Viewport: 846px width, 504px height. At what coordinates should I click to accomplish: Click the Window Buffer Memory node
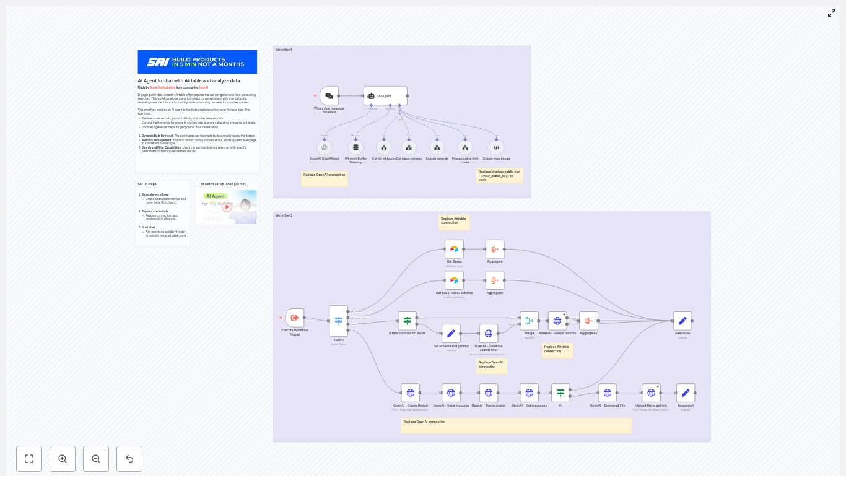point(355,147)
